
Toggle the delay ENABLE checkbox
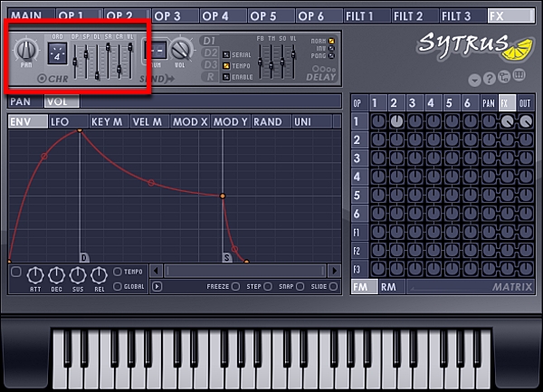[226, 77]
